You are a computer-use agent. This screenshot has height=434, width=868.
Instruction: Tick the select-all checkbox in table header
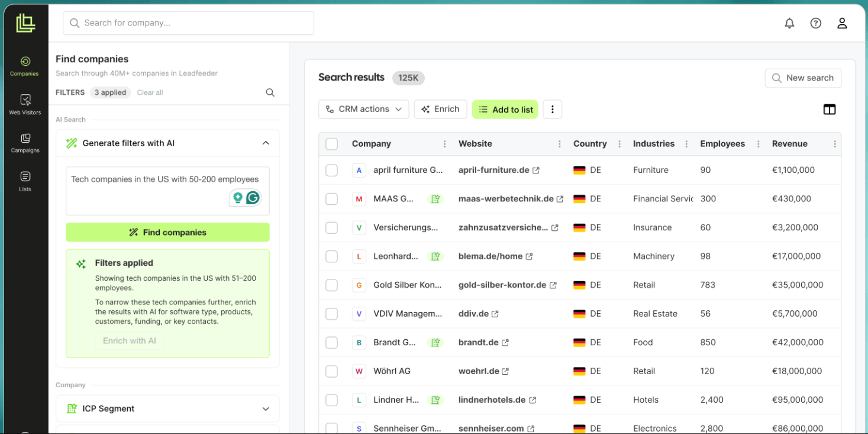pyautogui.click(x=332, y=144)
